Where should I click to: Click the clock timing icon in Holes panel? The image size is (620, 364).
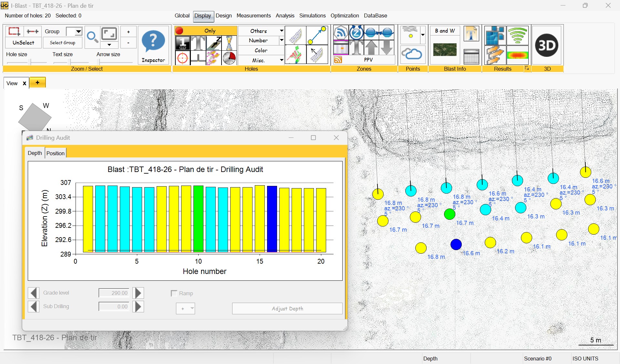click(229, 58)
